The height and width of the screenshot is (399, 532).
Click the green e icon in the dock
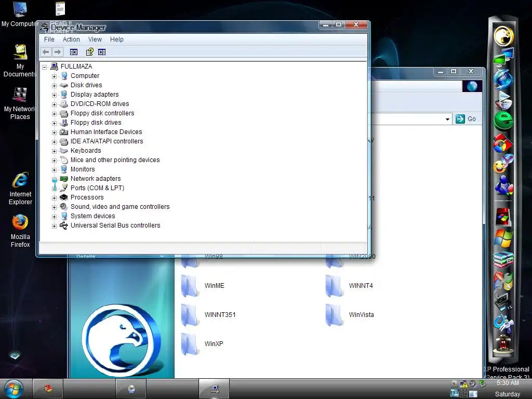[x=503, y=121]
